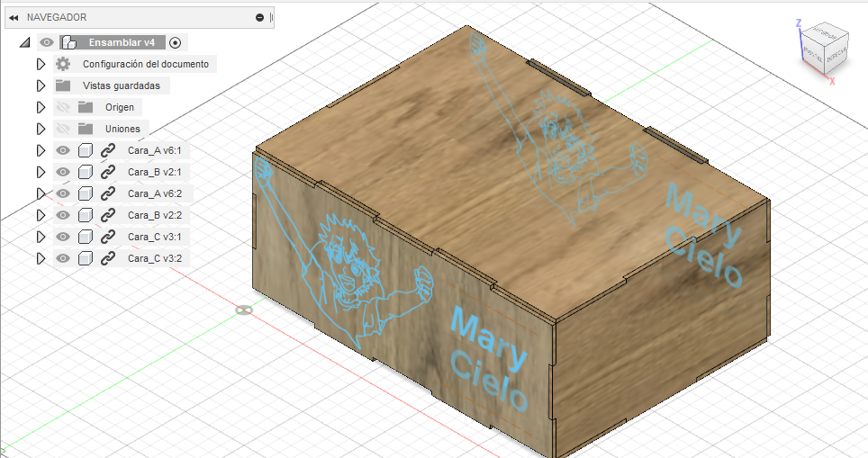This screenshot has height=458, width=868.
Task: Expand Configuración del documento node
Action: point(41,64)
